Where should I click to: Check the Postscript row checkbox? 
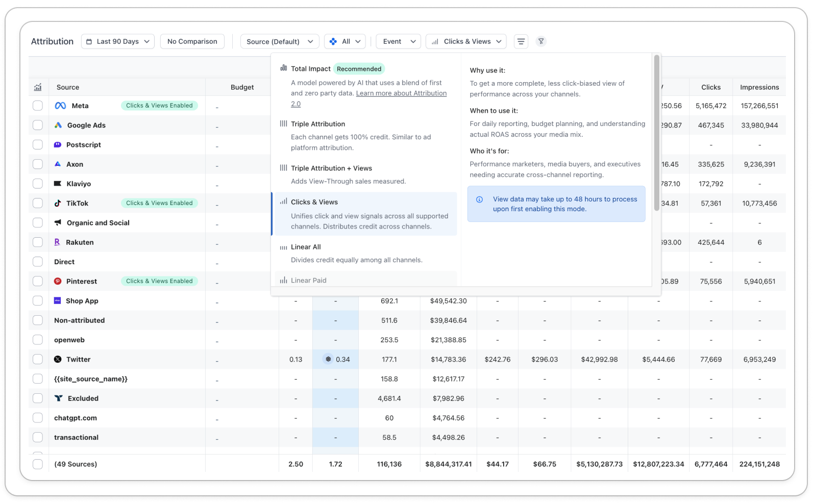tap(38, 145)
